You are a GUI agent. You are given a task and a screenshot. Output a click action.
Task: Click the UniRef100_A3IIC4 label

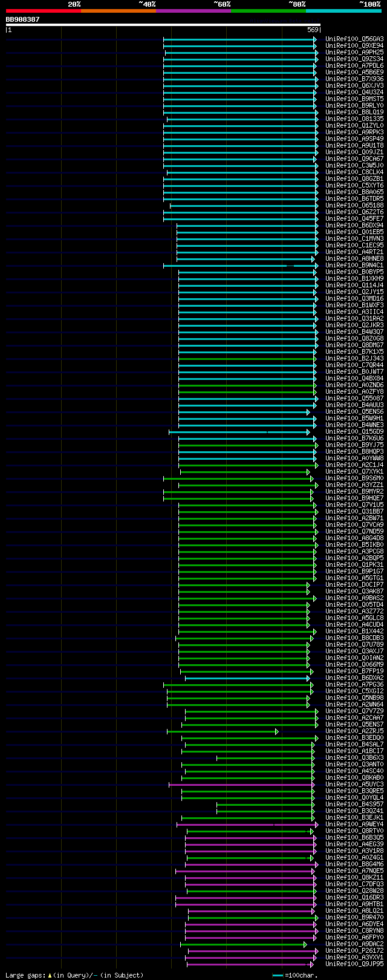click(354, 312)
